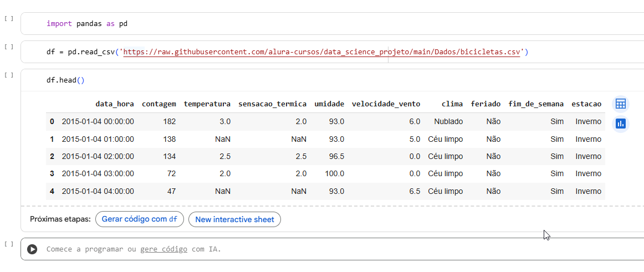Image resolution: width=644 pixels, height=272 pixels.
Task: Click the umidade column header
Action: click(329, 104)
